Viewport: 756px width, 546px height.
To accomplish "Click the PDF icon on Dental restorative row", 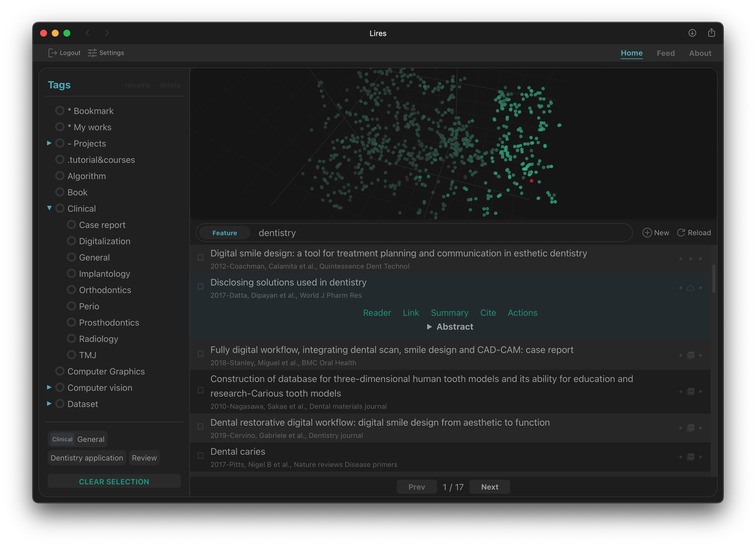I will (x=690, y=428).
